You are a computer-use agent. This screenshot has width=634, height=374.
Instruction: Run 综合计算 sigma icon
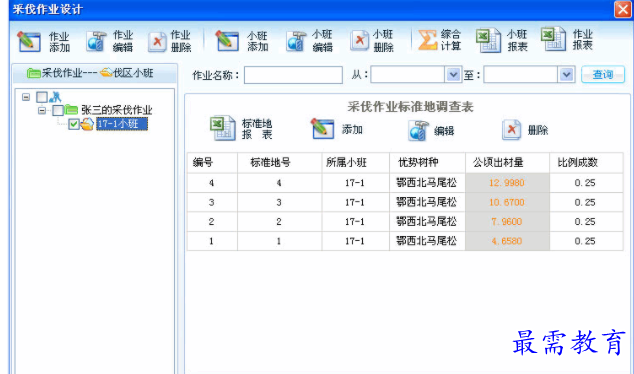pos(427,40)
